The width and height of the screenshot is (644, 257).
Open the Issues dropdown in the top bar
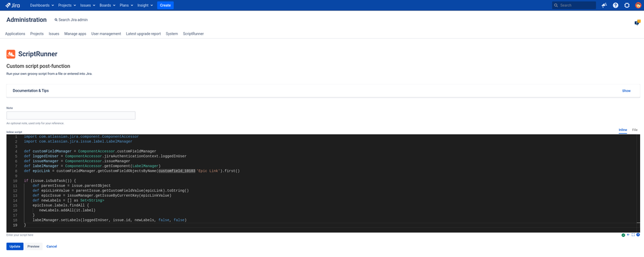(88, 5)
